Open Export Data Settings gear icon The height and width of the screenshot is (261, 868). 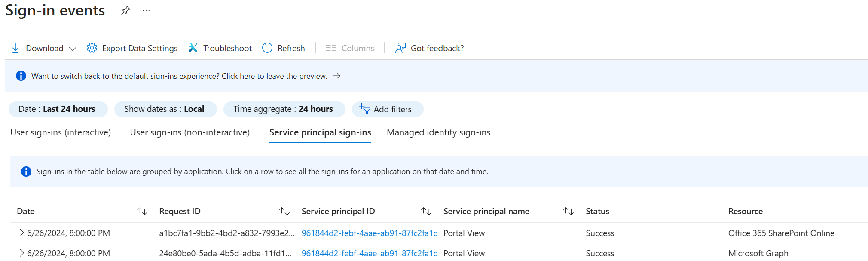pyautogui.click(x=92, y=48)
